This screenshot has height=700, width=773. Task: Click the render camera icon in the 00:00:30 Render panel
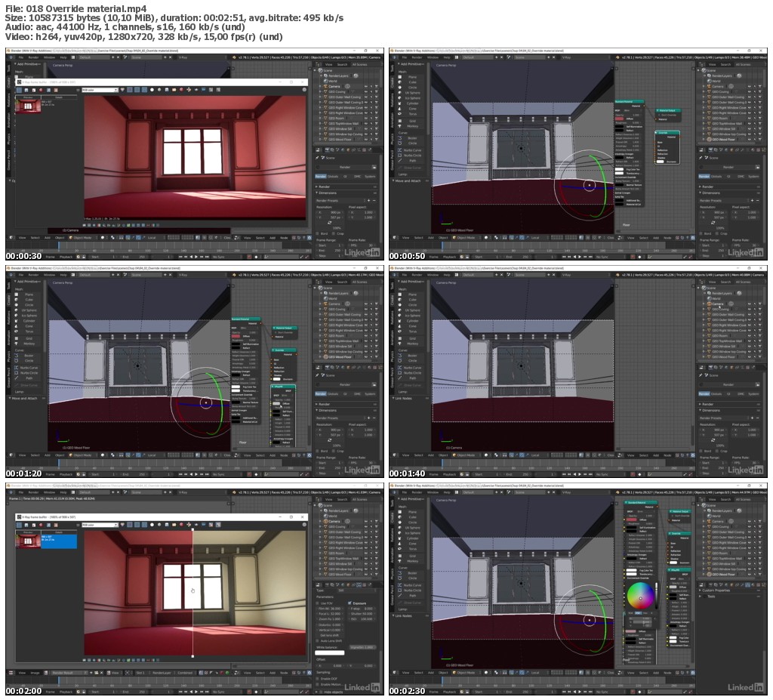374,167
